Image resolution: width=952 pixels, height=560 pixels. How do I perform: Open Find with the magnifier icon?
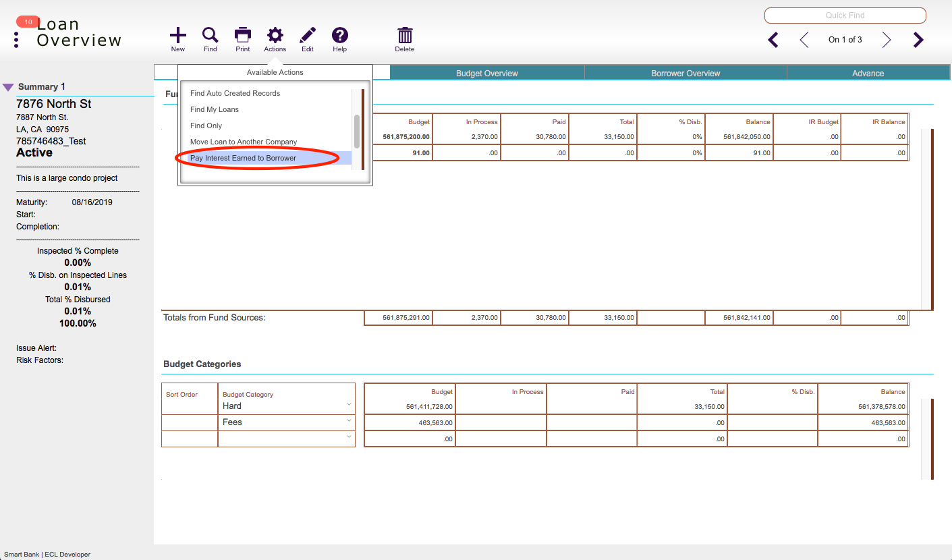211,36
